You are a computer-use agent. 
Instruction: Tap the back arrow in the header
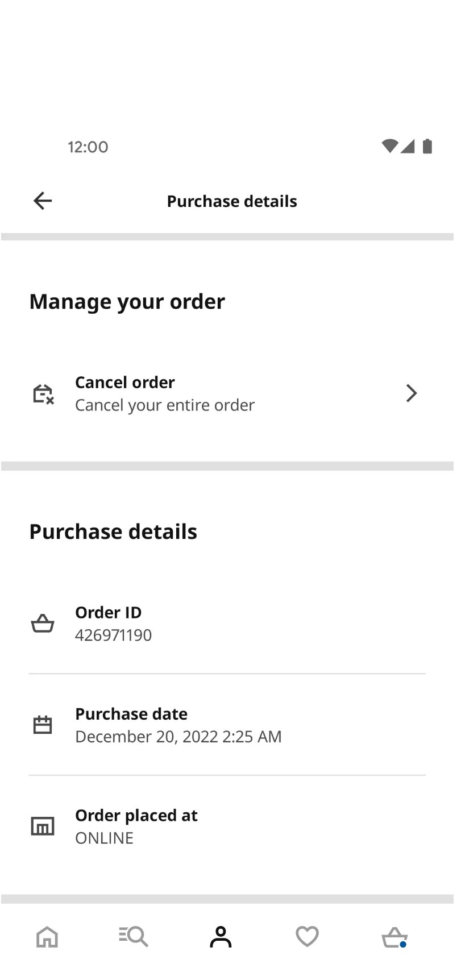[x=42, y=201]
